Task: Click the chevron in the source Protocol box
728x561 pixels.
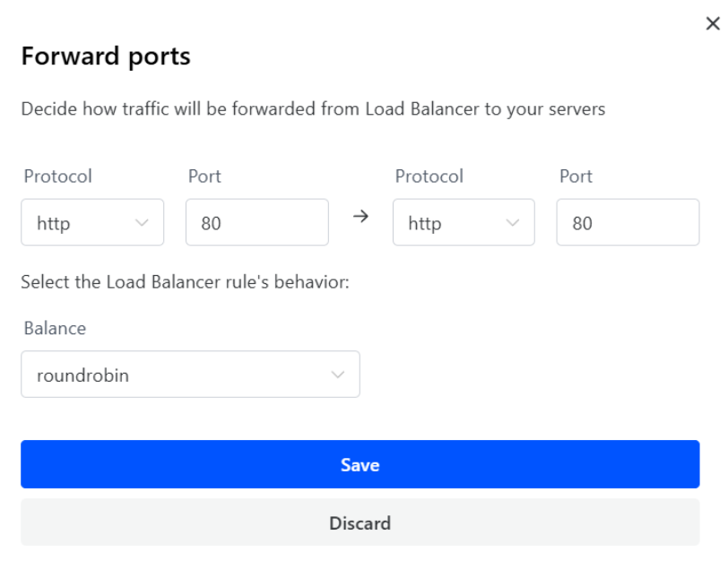Action: (142, 223)
